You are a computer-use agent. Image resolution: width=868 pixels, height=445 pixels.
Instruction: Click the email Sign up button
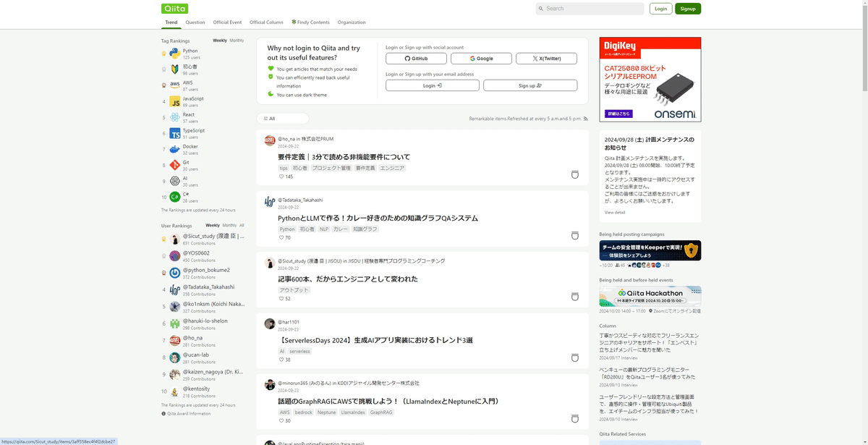(530, 85)
